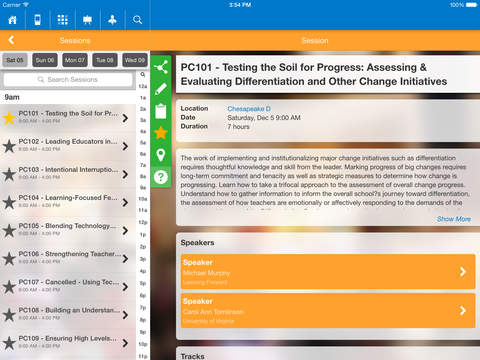Toggle the star for PC105 Blending Technology
The image size is (480, 360).
pyautogui.click(x=9, y=230)
